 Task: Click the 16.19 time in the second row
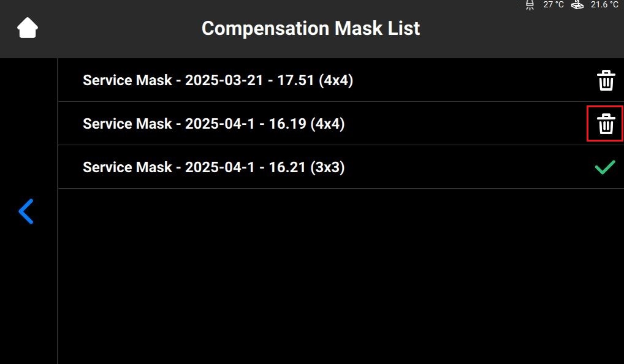tap(287, 124)
